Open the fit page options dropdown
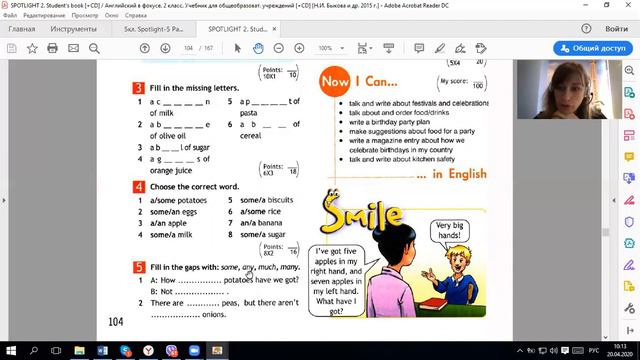The height and width of the screenshot is (360, 640). [x=364, y=48]
